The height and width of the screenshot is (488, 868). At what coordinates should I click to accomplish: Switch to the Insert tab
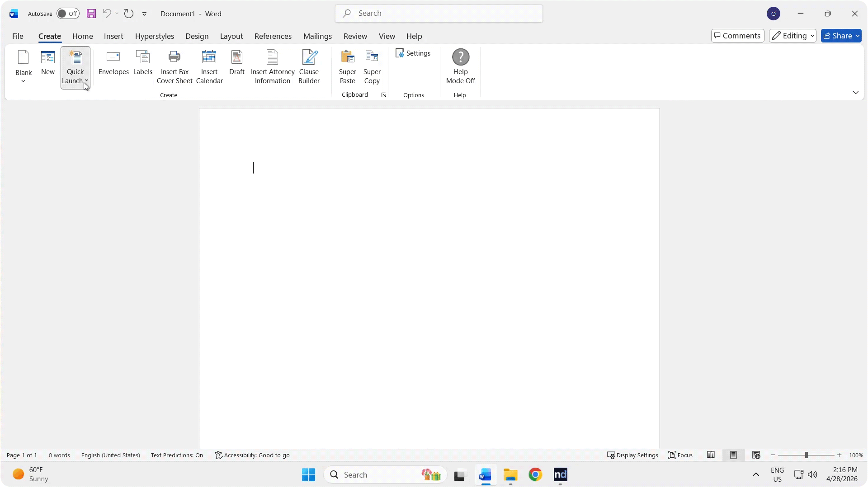click(113, 36)
